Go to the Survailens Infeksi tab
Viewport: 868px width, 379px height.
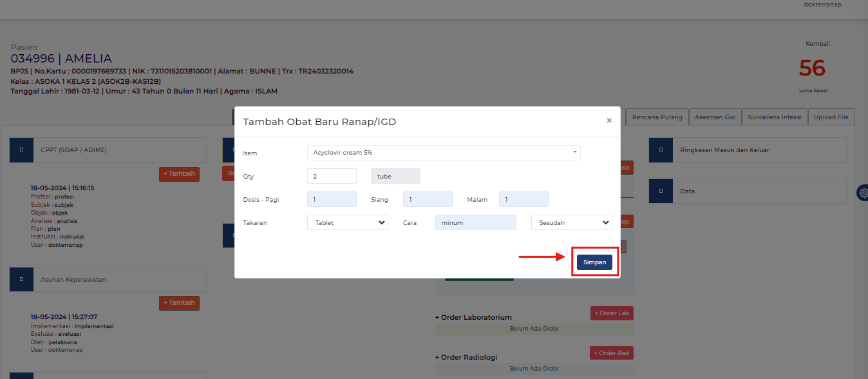click(774, 117)
